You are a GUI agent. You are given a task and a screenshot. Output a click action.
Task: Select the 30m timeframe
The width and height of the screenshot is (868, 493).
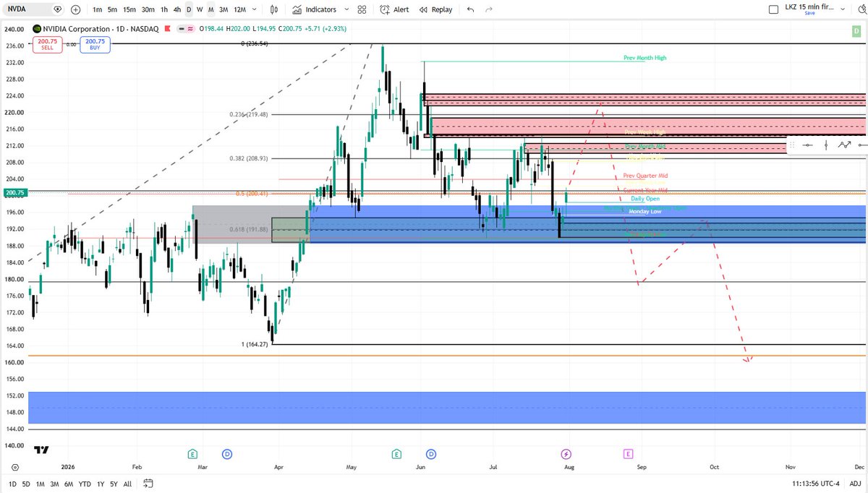coord(148,9)
